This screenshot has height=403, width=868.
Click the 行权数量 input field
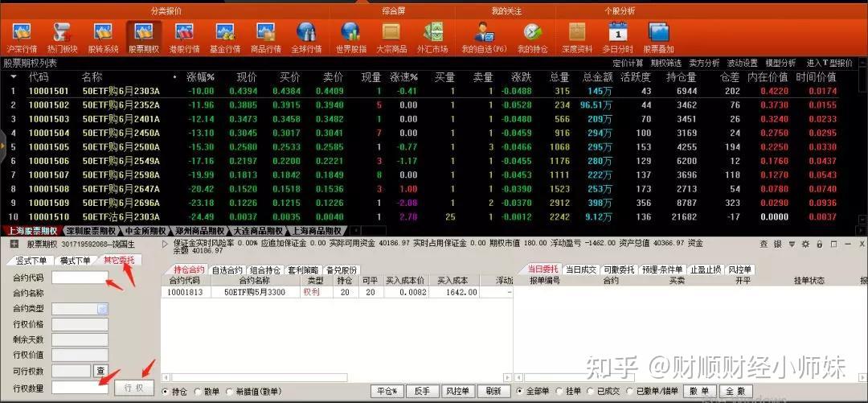[80, 388]
